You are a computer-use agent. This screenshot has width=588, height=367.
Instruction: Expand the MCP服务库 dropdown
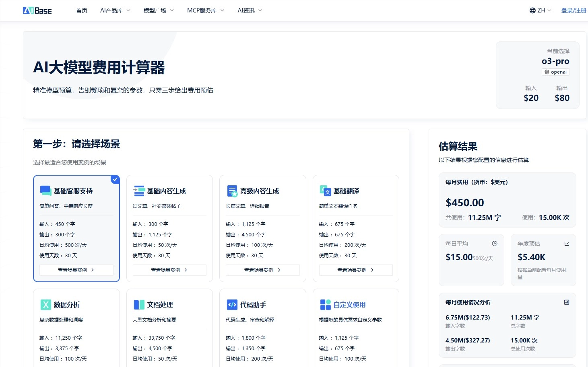(206, 10)
